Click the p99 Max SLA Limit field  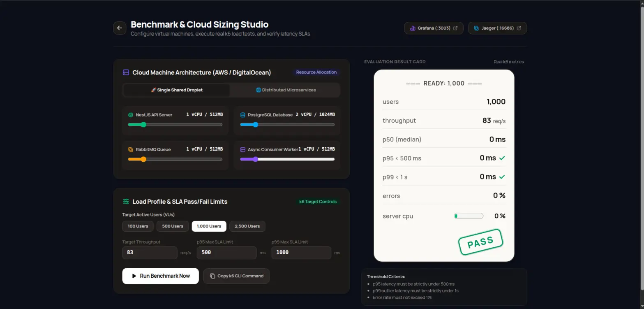(301, 253)
